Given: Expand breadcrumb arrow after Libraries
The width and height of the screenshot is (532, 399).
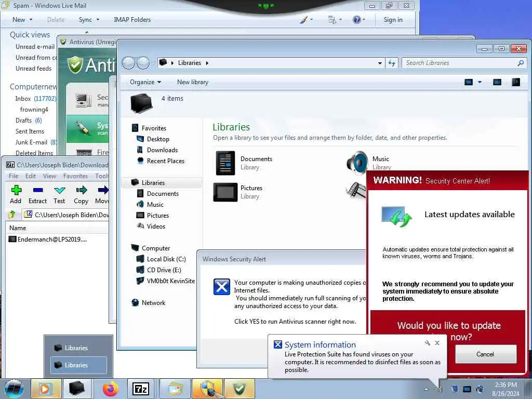Looking at the screenshot, I should 207,63.
